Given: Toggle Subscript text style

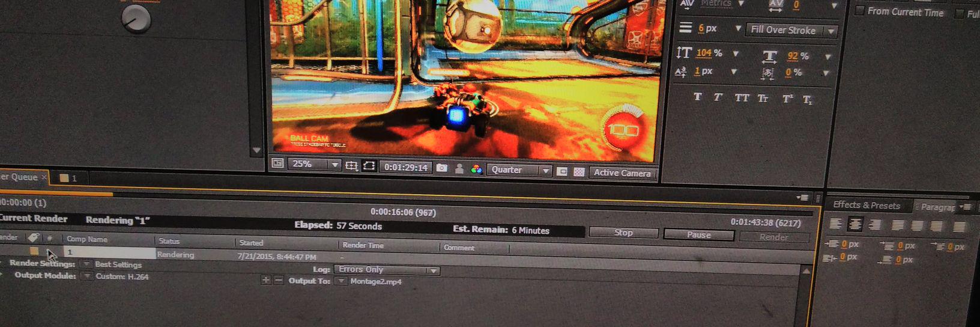Looking at the screenshot, I should click(807, 99).
